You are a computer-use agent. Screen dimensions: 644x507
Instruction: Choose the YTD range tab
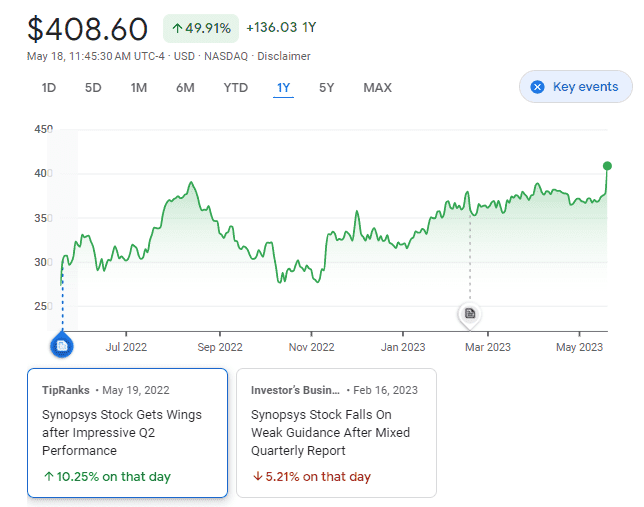coord(236,88)
